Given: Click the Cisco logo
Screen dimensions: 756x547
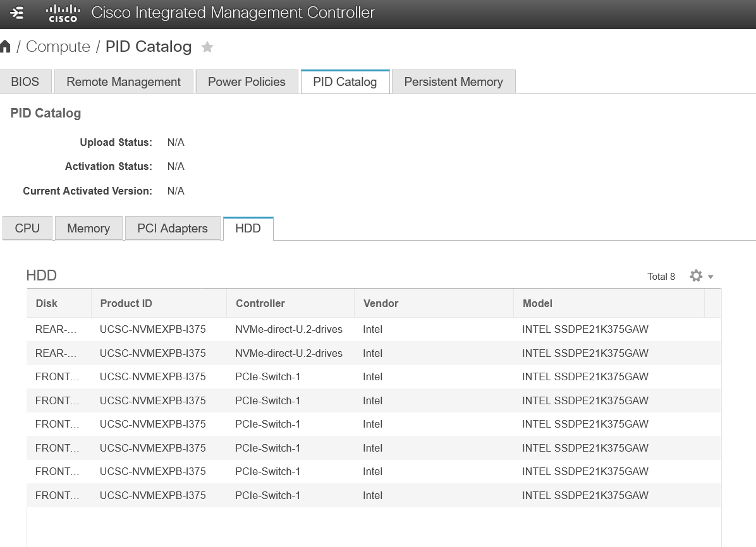Looking at the screenshot, I should (x=63, y=13).
